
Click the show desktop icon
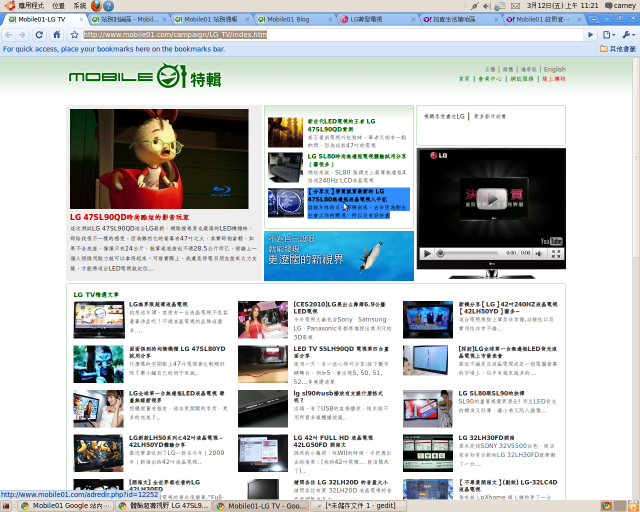coord(6,506)
